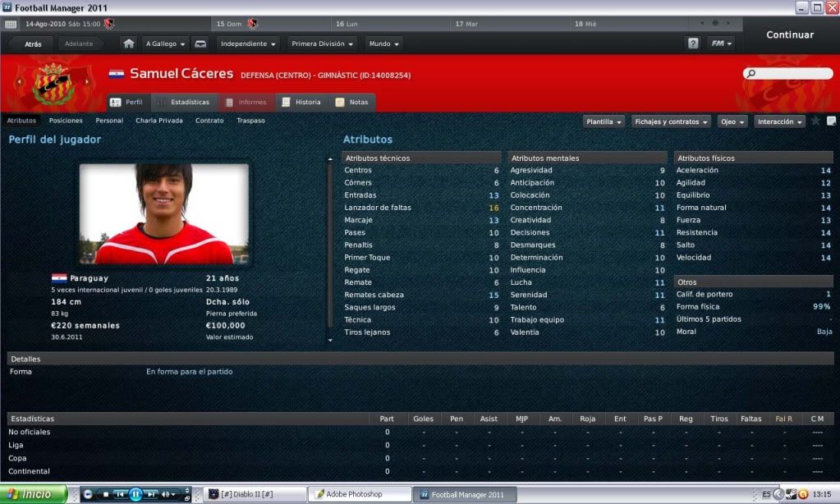Click the ES language indicator in system tray
This screenshot has width=840, height=504.
coord(766,494)
